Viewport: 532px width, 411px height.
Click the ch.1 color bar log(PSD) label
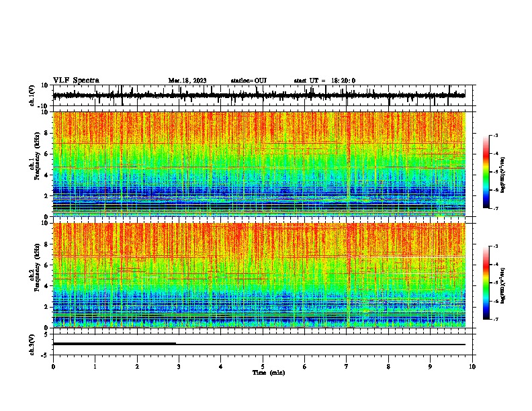click(503, 175)
